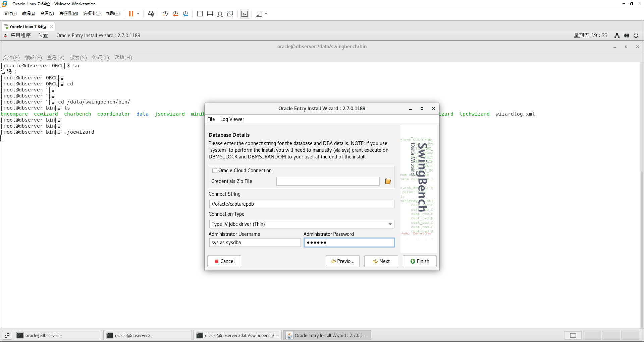Viewport: 644px width, 342px height.
Task: Open the terminal 帮助(H) menu
Action: pos(123,58)
